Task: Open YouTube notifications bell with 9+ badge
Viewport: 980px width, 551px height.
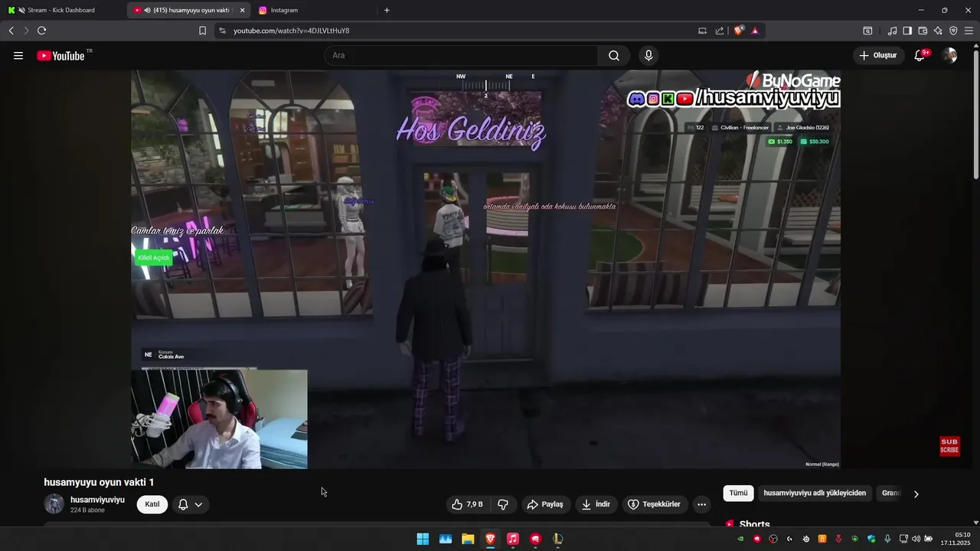Action: pyautogui.click(x=920, y=56)
